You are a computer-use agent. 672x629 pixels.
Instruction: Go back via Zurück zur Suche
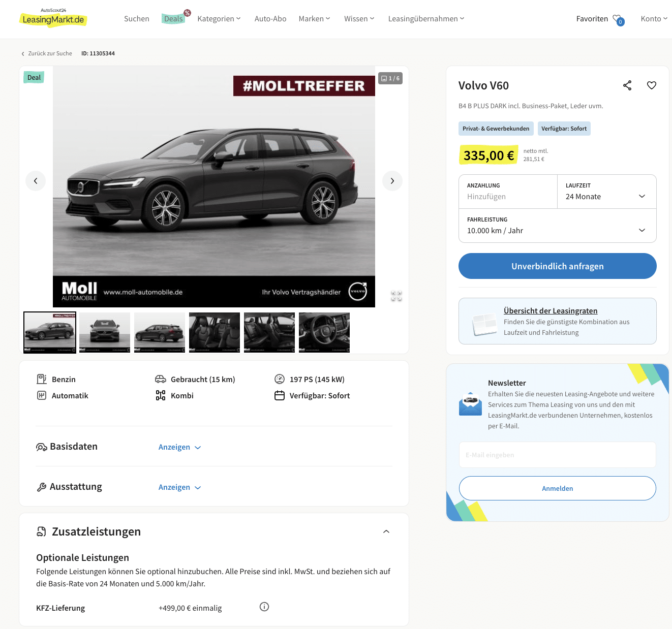coord(46,53)
